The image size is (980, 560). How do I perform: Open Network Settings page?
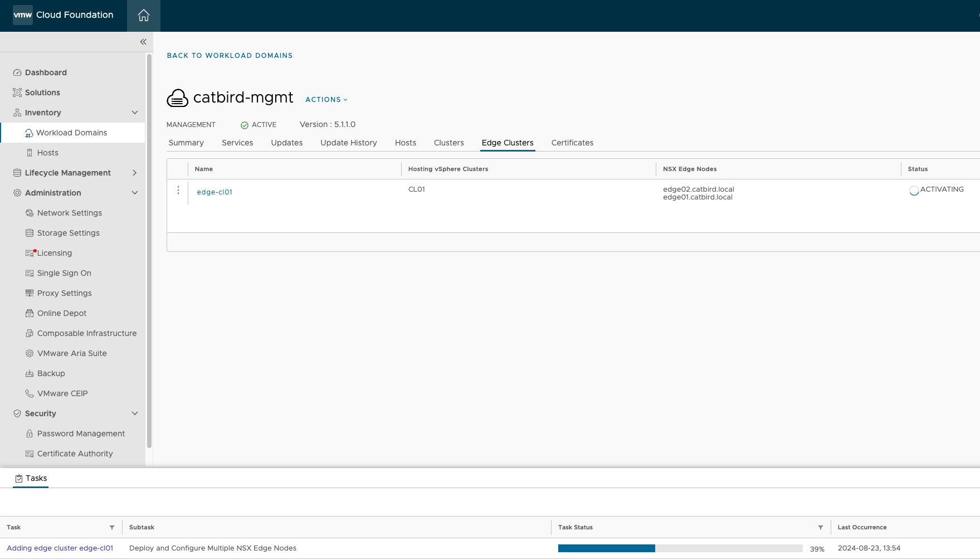[x=70, y=213]
